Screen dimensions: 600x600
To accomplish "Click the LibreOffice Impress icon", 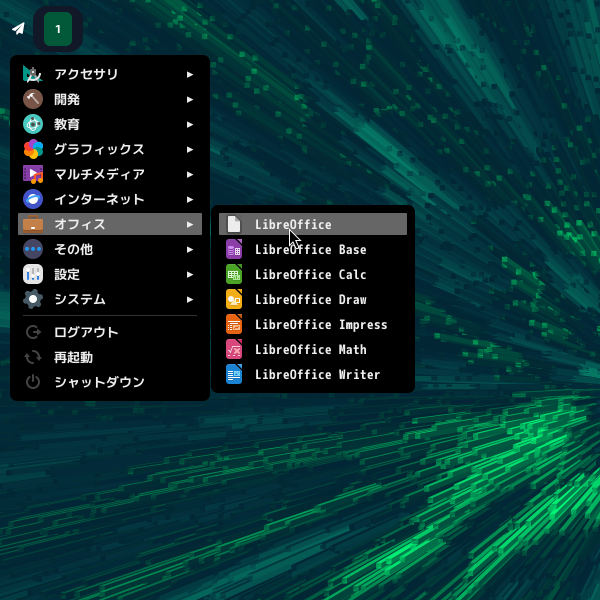I will point(234,325).
